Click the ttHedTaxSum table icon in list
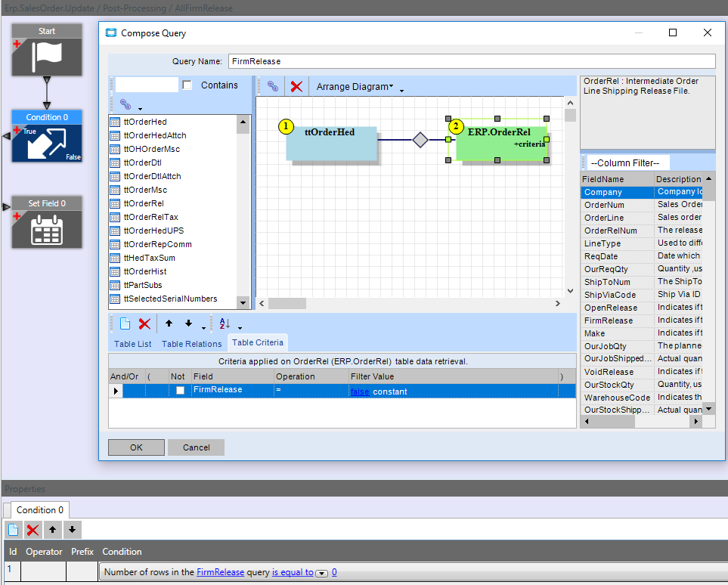Image resolution: width=728 pixels, height=585 pixels. [x=115, y=258]
